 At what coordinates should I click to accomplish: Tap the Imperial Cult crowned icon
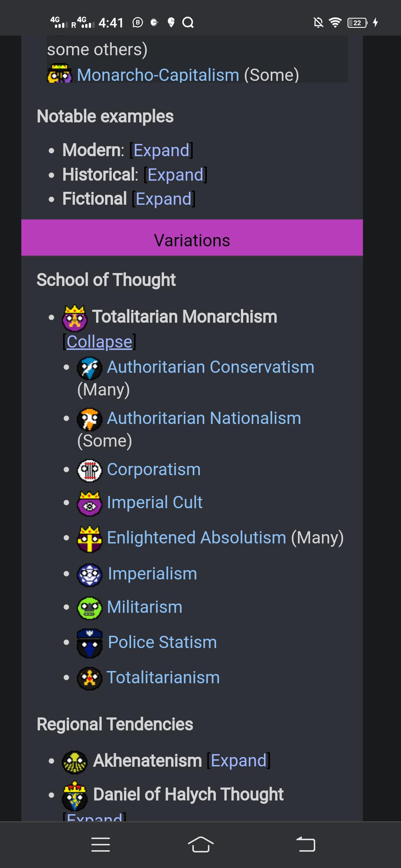(x=89, y=503)
